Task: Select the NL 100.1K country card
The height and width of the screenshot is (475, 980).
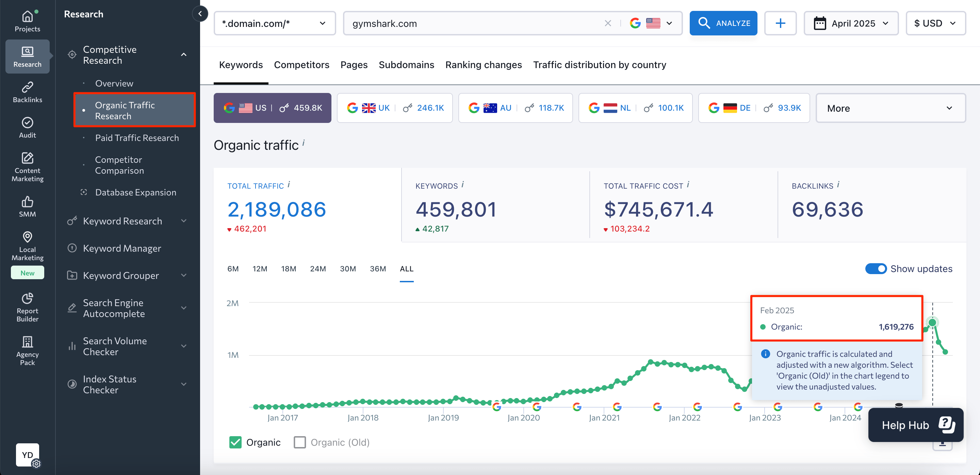Action: [x=635, y=108]
